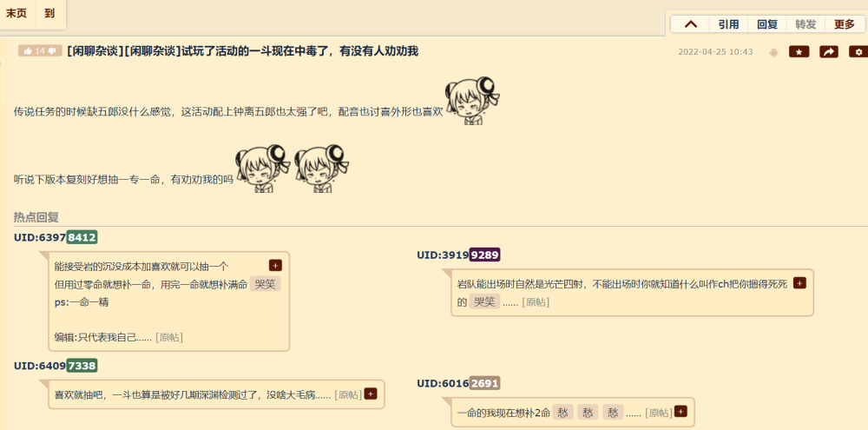Expand the reply from UID:63978412
Image resolution: width=868 pixels, height=430 pixels.
pyautogui.click(x=275, y=265)
